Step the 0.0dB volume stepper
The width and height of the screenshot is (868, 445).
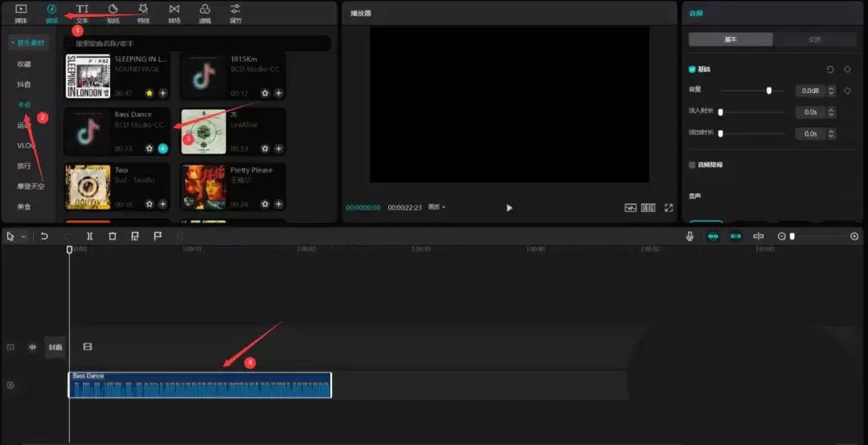pyautogui.click(x=832, y=91)
